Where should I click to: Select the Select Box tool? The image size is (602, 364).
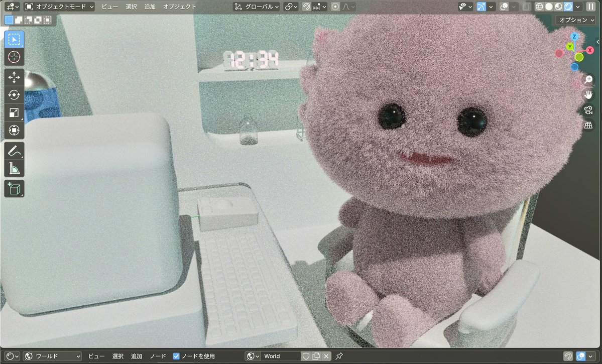click(14, 40)
